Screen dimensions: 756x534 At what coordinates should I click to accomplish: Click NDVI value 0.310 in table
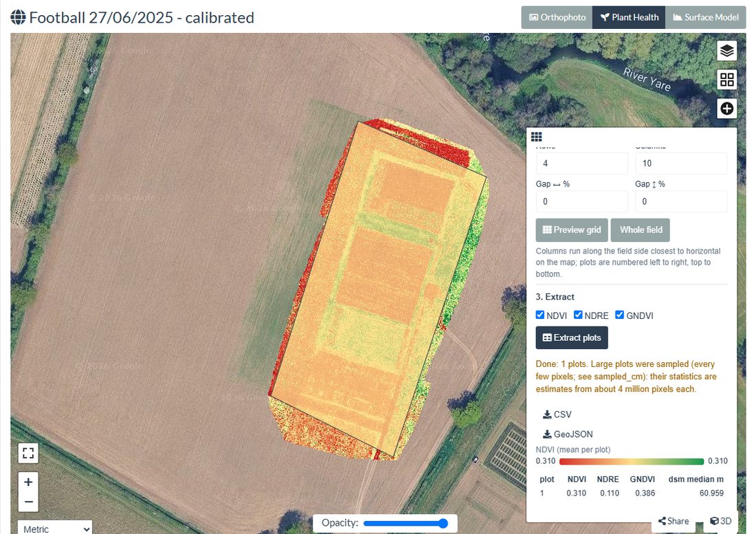[x=576, y=493]
